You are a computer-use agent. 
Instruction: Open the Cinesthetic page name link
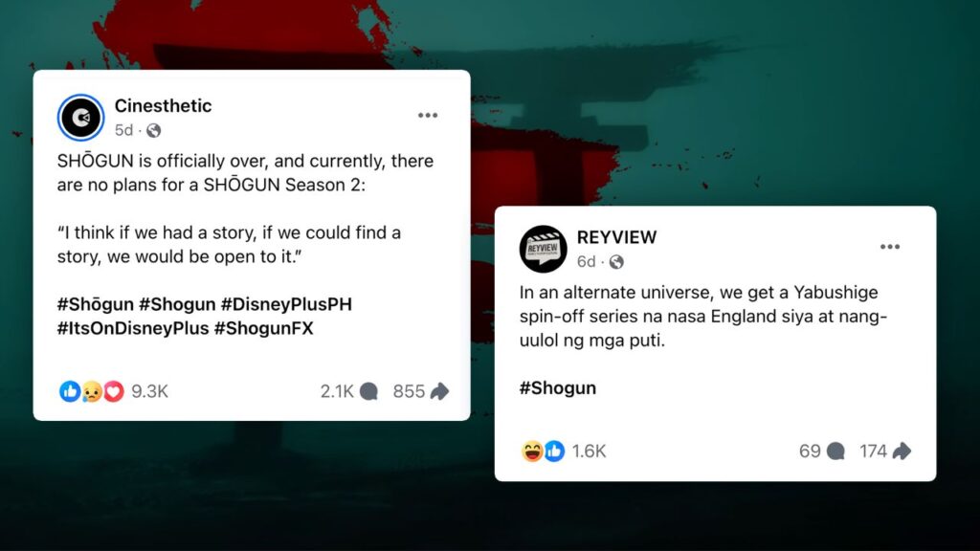163,105
